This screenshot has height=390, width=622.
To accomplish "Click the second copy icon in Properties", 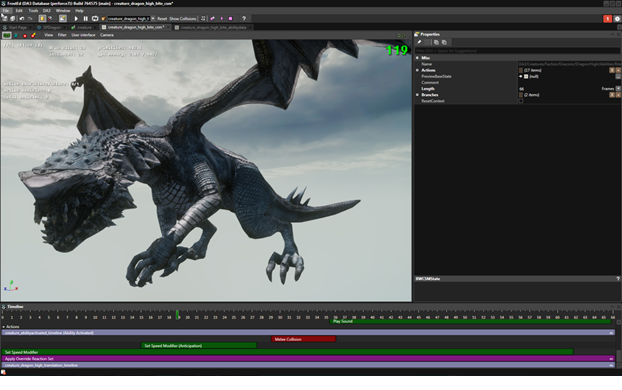I will pos(444,42).
